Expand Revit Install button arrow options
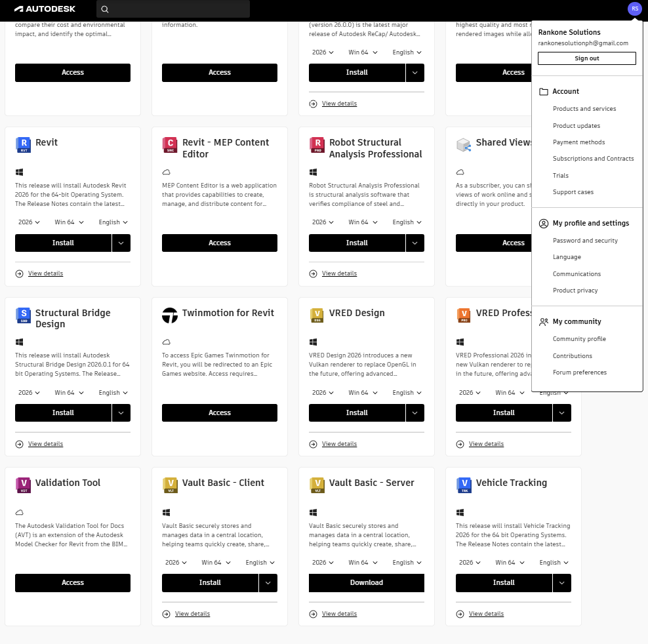This screenshot has height=644, width=648. (121, 243)
